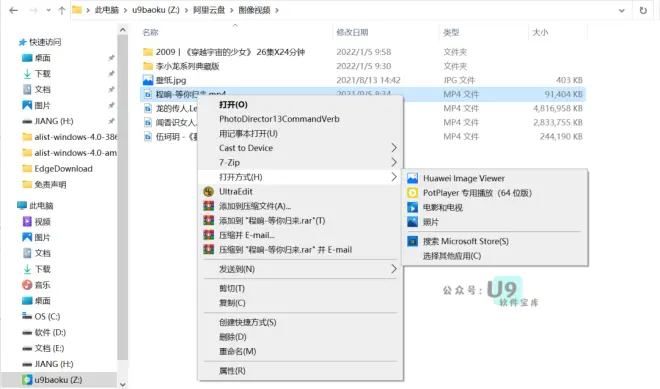Viewport: 660px width, 389px height.
Task: Click the Back navigation arrow
Action: point(13,10)
